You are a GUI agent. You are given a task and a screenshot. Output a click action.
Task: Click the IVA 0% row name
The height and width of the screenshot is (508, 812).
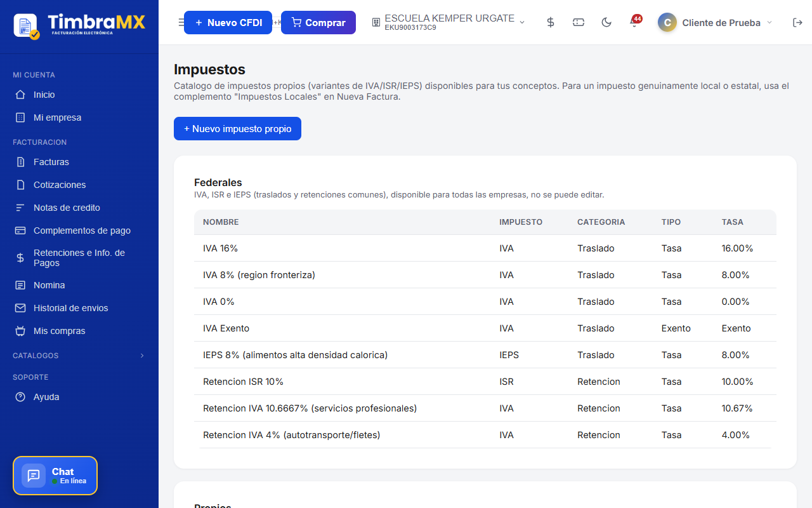coord(219,302)
